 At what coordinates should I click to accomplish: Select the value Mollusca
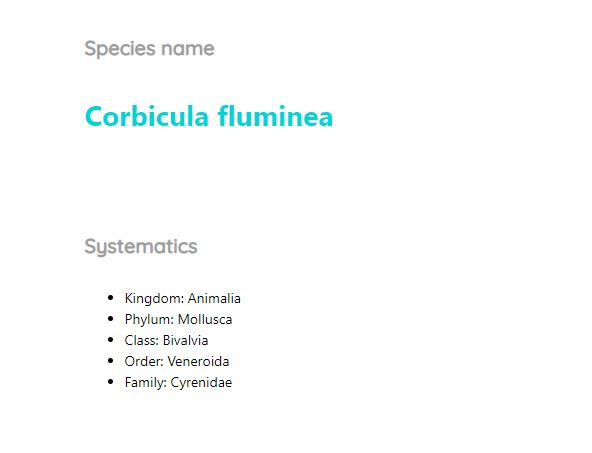pyautogui.click(x=205, y=319)
